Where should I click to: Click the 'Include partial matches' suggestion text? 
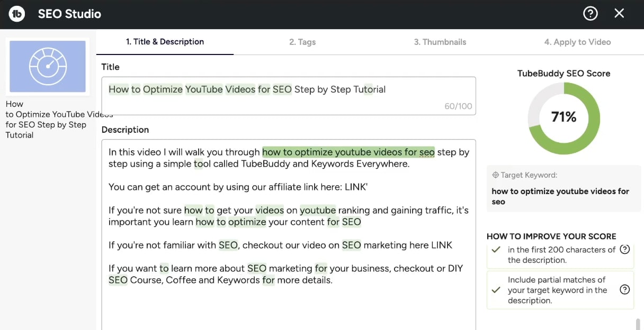[x=557, y=290]
